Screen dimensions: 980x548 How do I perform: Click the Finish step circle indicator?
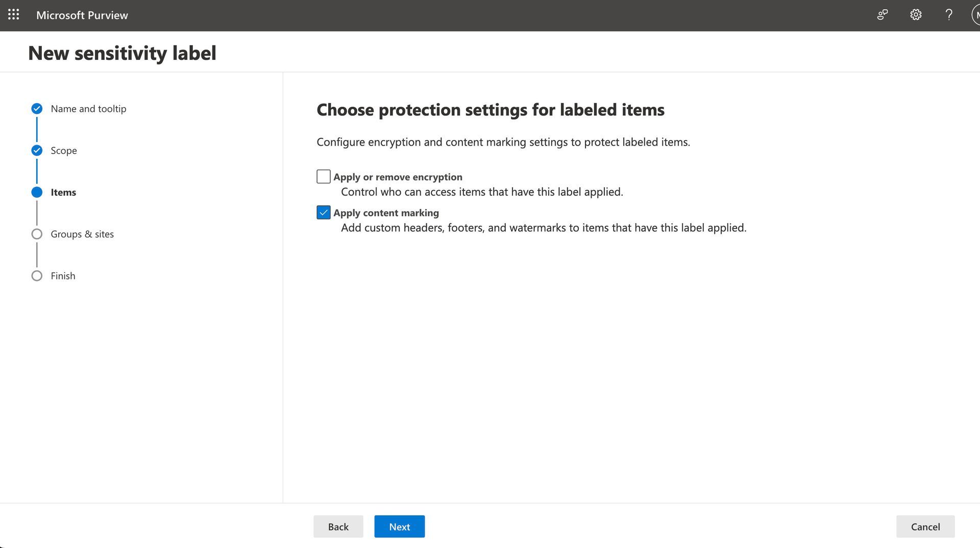(37, 276)
